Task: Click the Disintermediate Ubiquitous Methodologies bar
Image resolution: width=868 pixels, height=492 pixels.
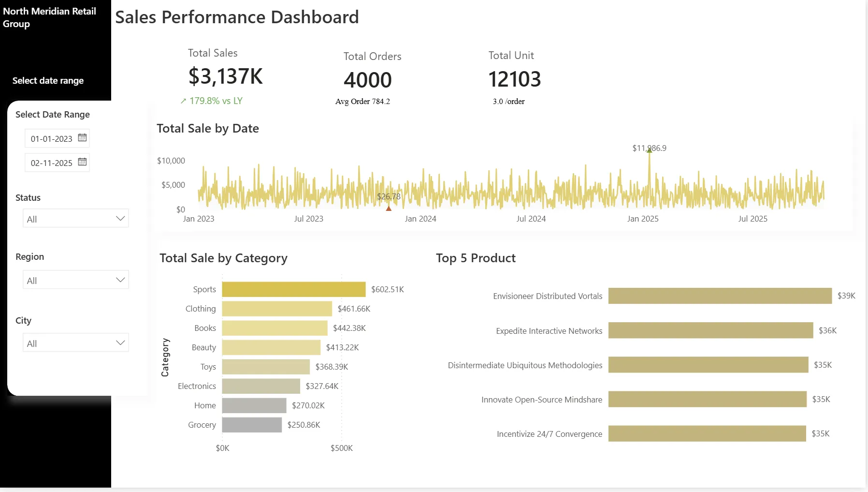Action: [709, 365]
